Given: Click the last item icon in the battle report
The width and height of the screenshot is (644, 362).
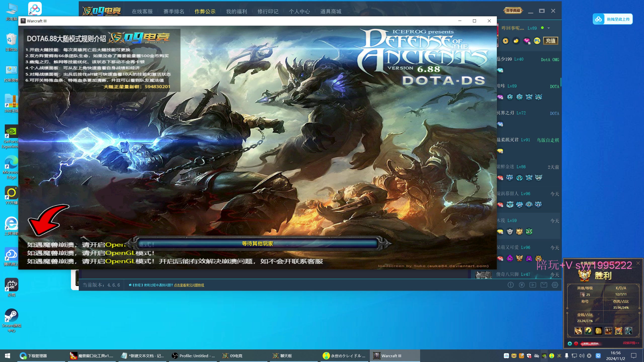Looking at the screenshot, I should 628,331.
